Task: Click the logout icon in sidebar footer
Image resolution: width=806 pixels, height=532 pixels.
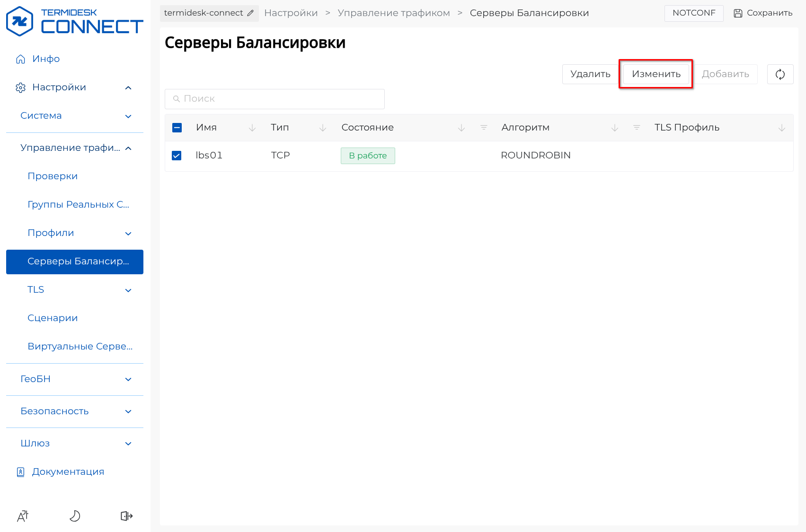Action: pyautogui.click(x=126, y=516)
